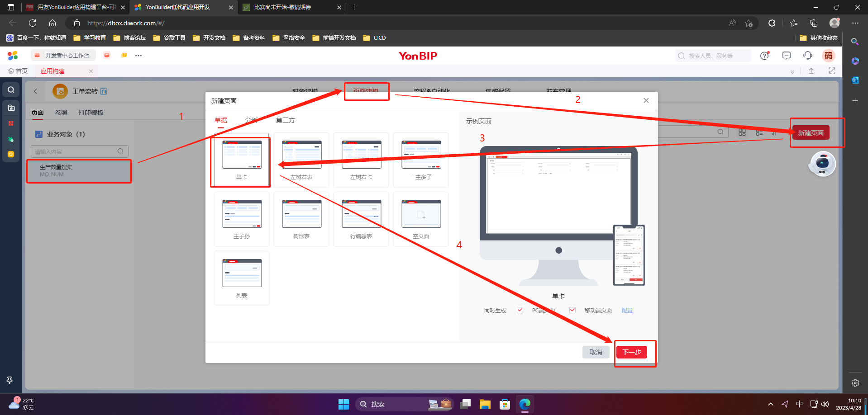This screenshot has height=415, width=868.
Task: Click the headset customer service icon
Action: click(x=808, y=56)
